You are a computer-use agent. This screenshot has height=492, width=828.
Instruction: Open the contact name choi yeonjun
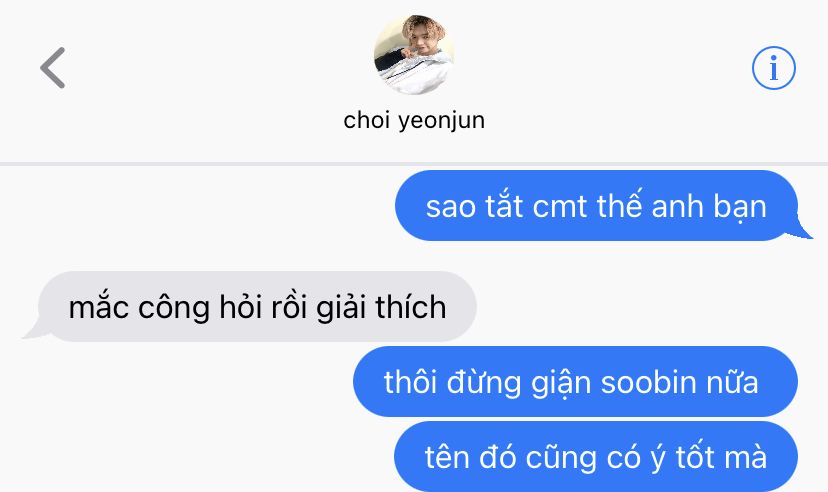click(x=414, y=120)
